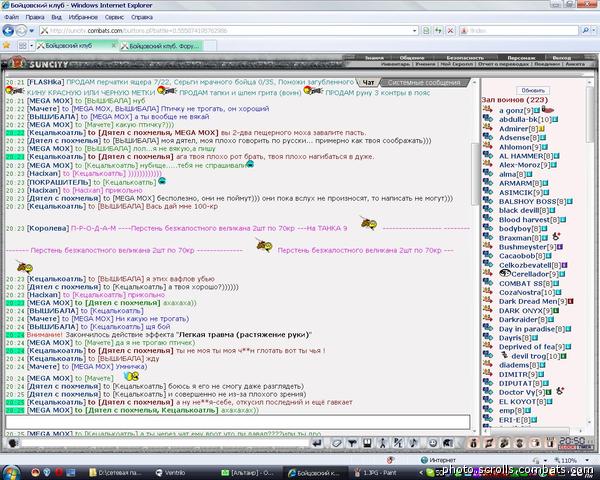600x480 pixels.
Task: Click the music note sound icon
Action: pyautogui.click(x=413, y=443)
